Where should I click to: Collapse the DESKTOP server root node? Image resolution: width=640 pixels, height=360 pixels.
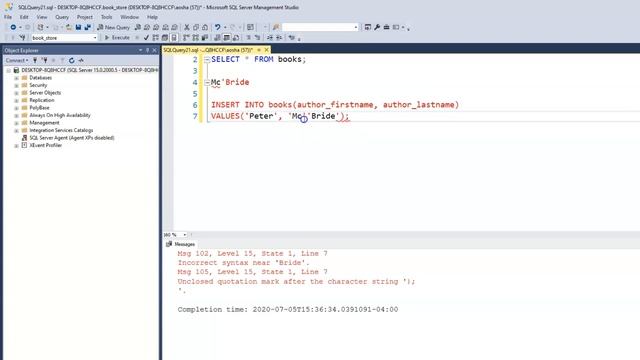[9, 70]
